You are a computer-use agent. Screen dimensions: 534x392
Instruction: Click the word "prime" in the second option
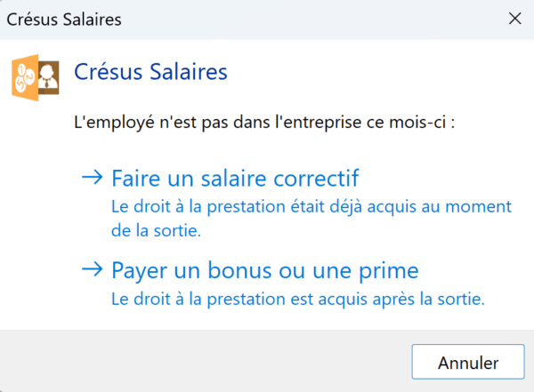point(391,269)
